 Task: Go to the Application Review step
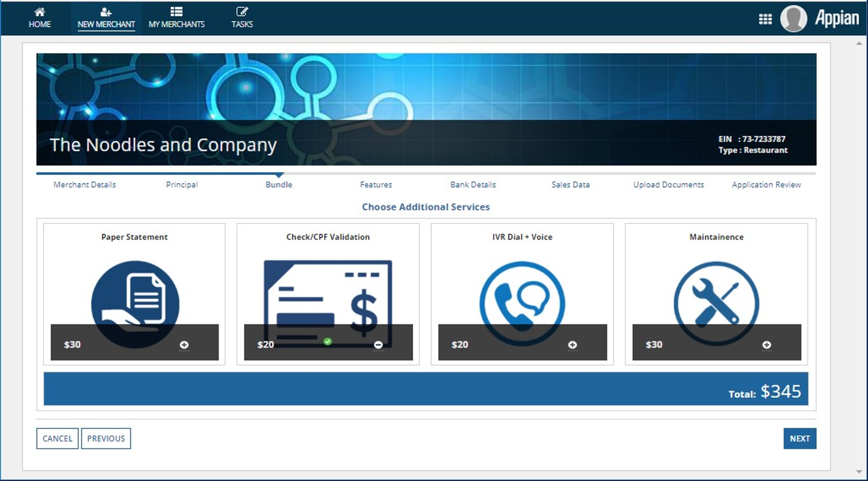pos(766,185)
